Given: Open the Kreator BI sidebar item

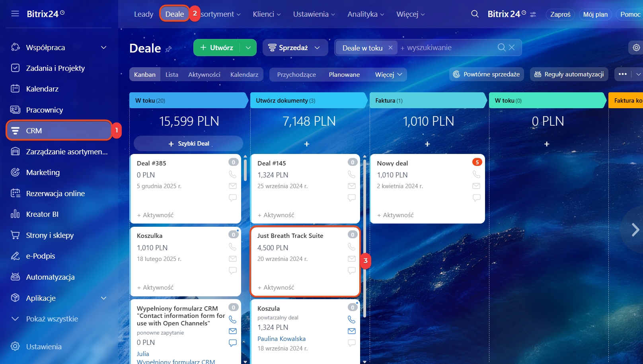Looking at the screenshot, I should (x=42, y=214).
